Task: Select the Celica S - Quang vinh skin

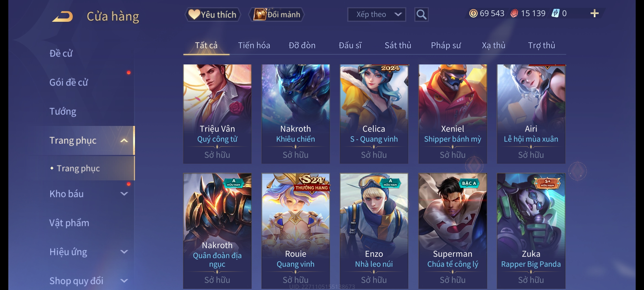Action: tap(374, 114)
